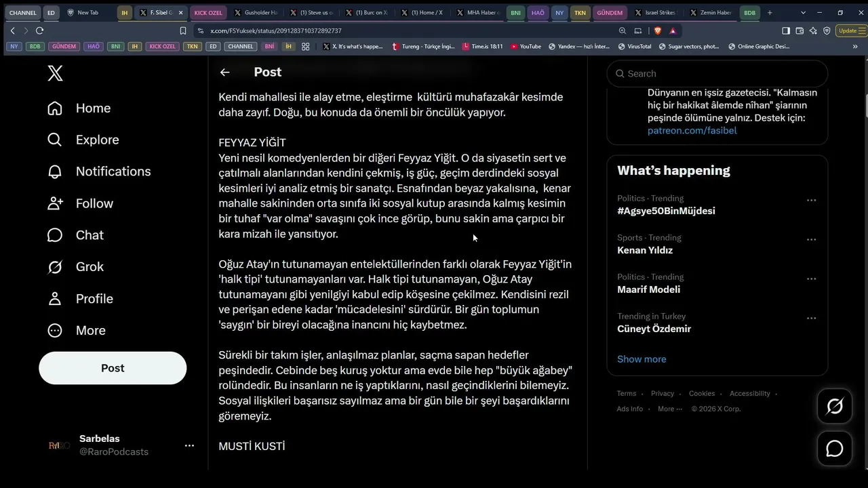Switch to the New Tab tab
Image resolution: width=868 pixels, height=488 pixels.
87,12
